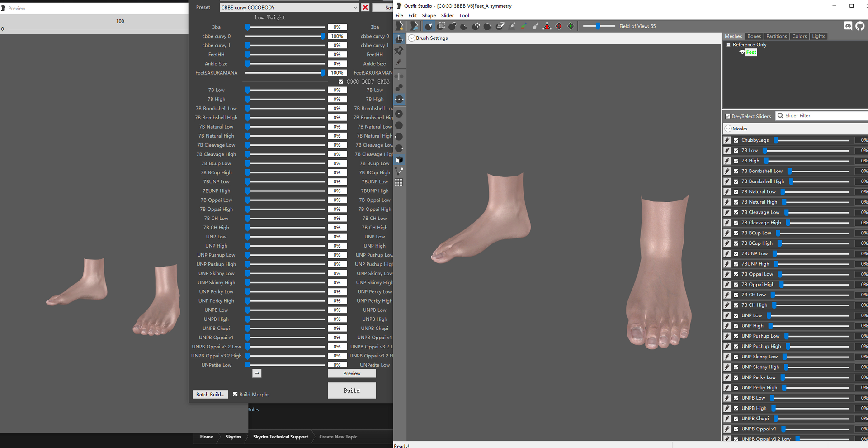Select the Smooth brush tool

click(x=488, y=26)
